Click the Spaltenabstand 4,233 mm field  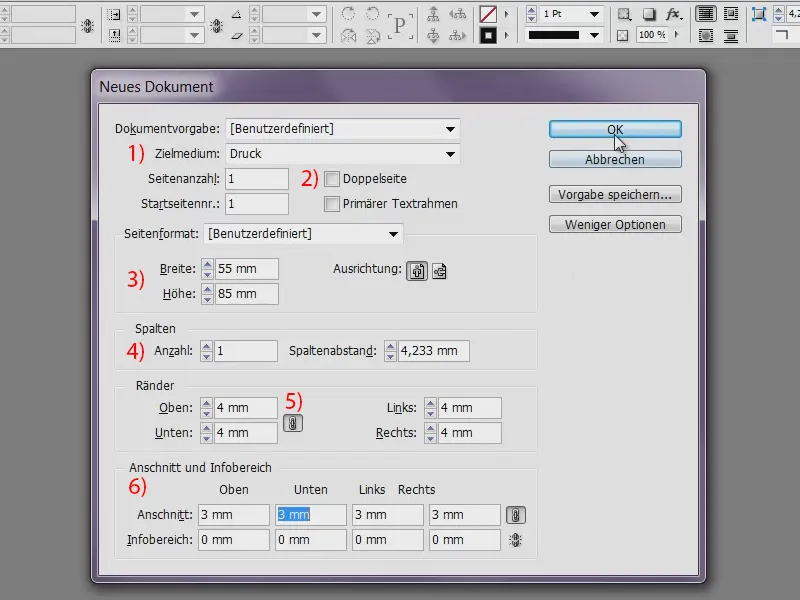433,351
